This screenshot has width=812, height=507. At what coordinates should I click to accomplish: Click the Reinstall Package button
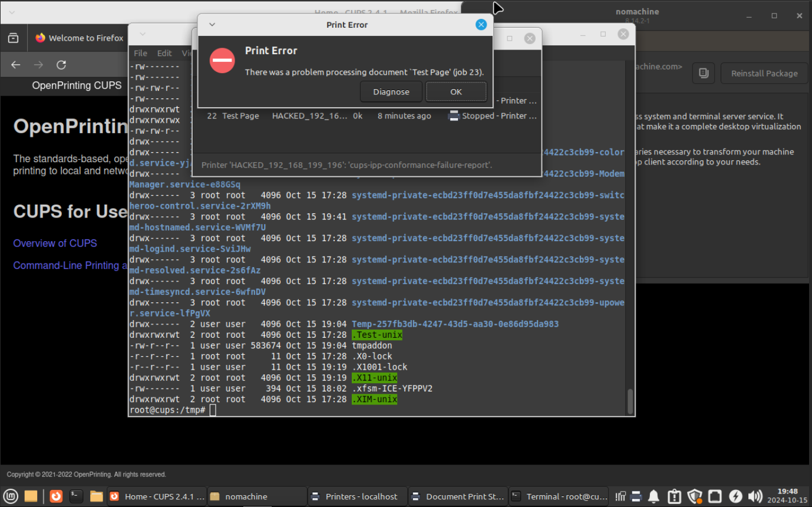764,73
